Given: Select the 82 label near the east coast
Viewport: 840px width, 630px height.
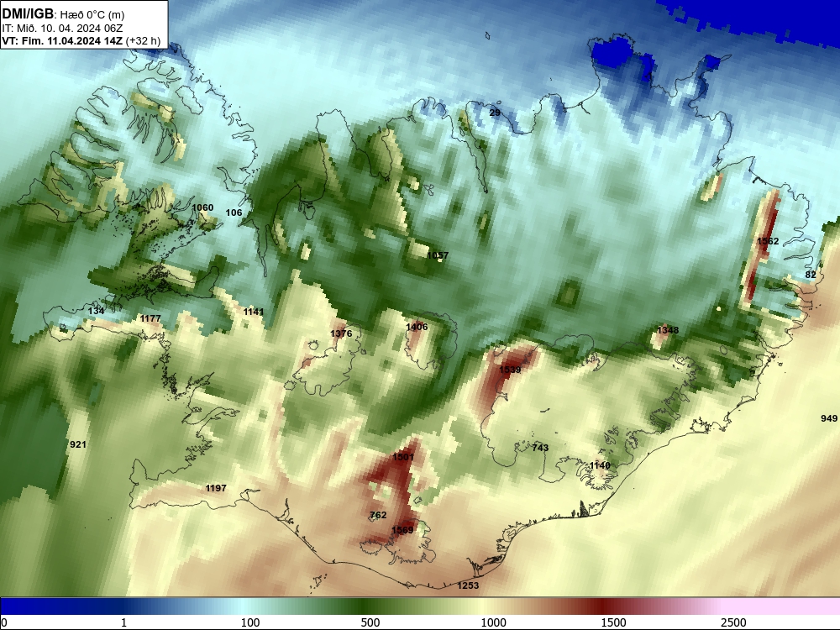Looking at the screenshot, I should (x=811, y=275).
